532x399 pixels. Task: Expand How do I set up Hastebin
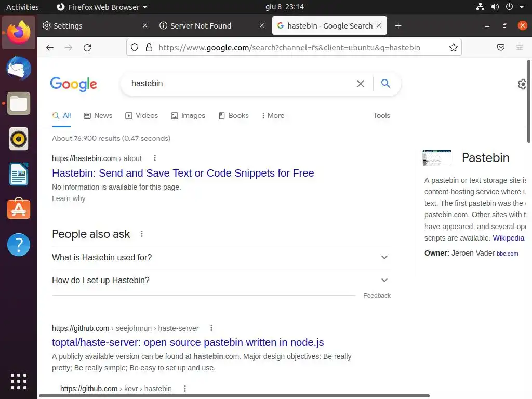[x=221, y=280]
